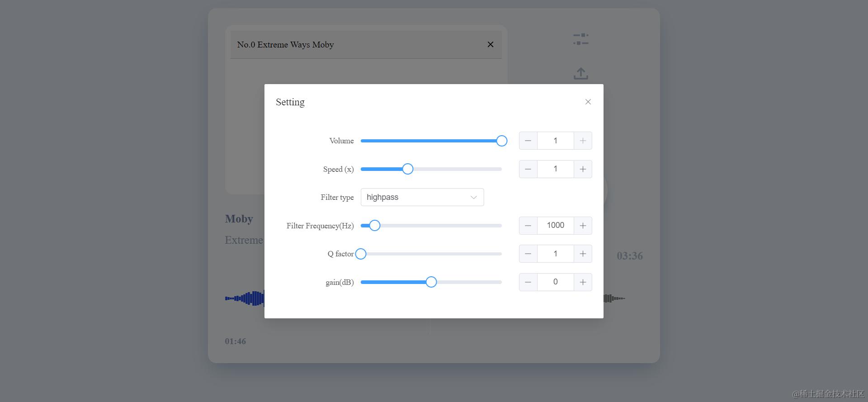Click the Setting dialog title
This screenshot has width=868, height=402.
click(x=290, y=102)
